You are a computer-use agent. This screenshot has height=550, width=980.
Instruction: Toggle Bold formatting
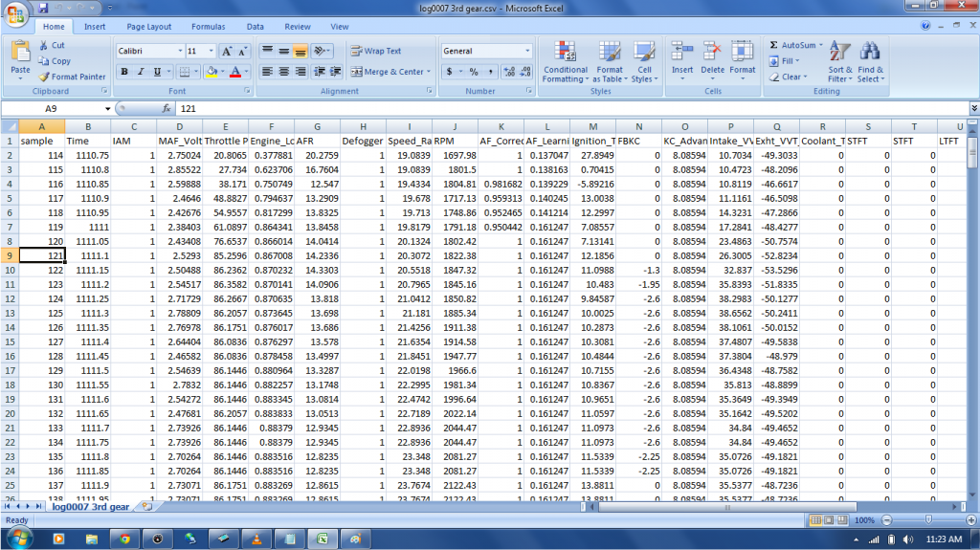(x=124, y=72)
